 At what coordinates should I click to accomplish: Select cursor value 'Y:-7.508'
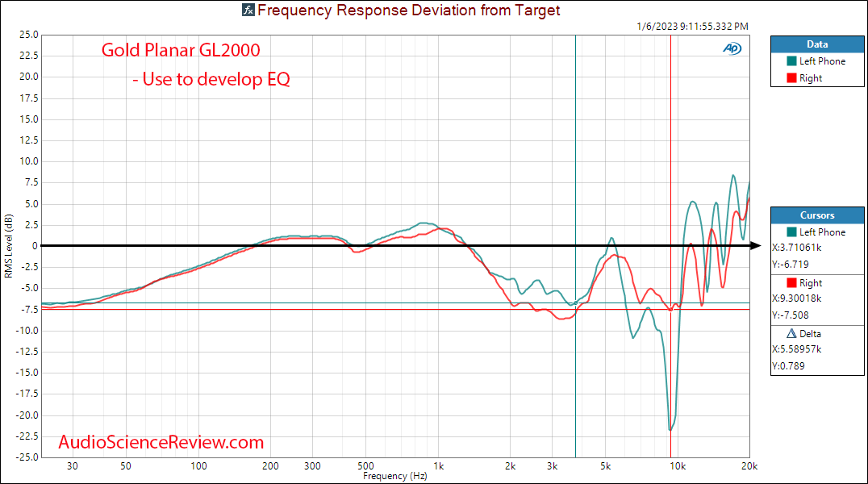click(x=791, y=315)
